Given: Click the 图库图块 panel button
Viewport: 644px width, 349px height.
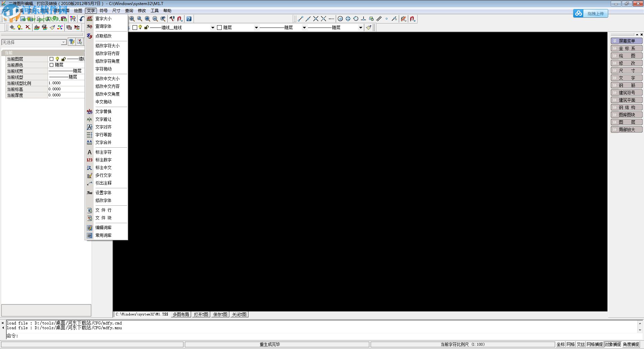Looking at the screenshot, I should click(x=627, y=115).
